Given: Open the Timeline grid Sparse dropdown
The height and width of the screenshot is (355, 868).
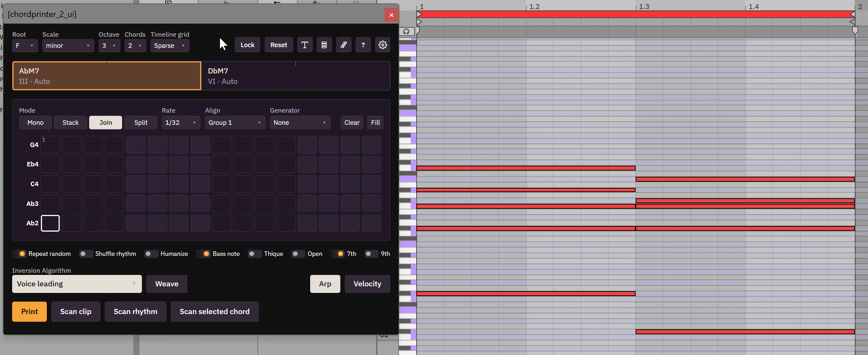Looking at the screenshot, I should pyautogui.click(x=170, y=46).
